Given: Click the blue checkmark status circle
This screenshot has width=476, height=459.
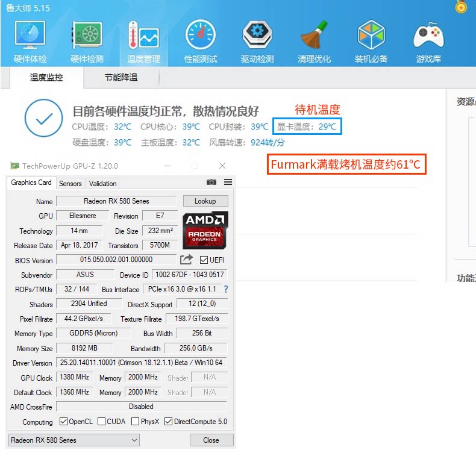Looking at the screenshot, I should pyautogui.click(x=44, y=118).
